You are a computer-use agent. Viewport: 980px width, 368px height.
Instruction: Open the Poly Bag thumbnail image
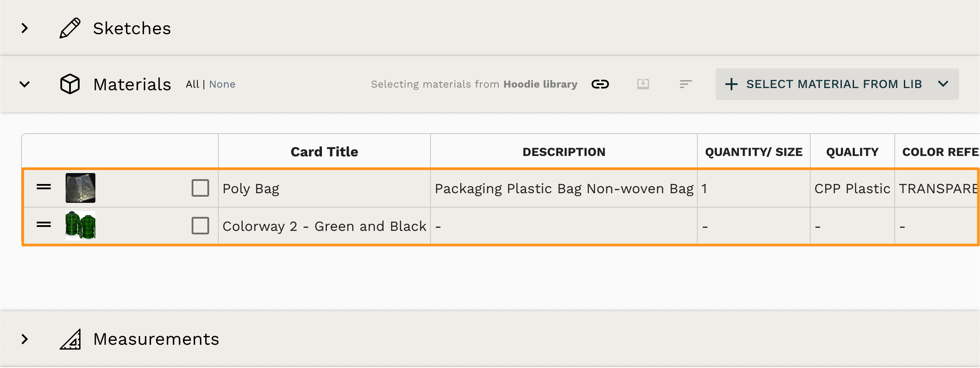coord(80,188)
